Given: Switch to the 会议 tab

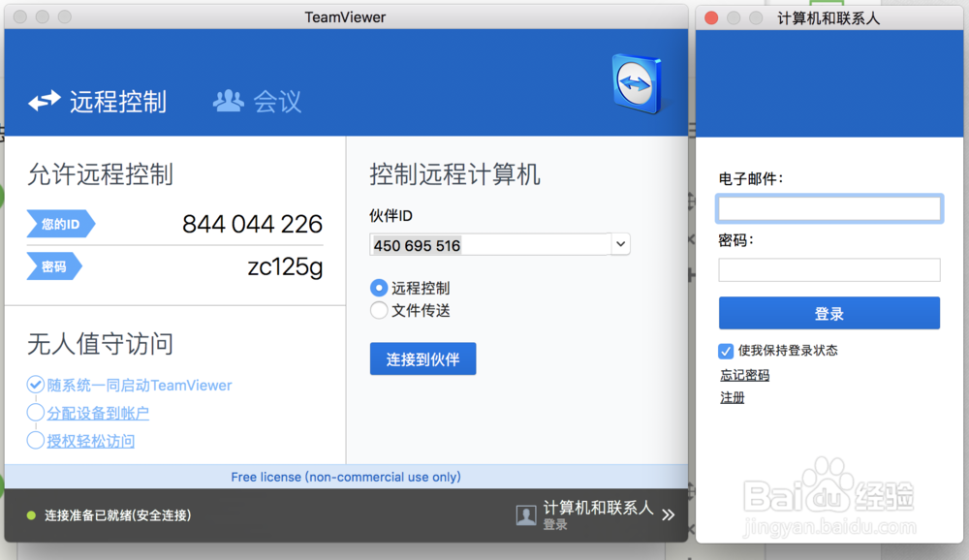Looking at the screenshot, I should (257, 102).
